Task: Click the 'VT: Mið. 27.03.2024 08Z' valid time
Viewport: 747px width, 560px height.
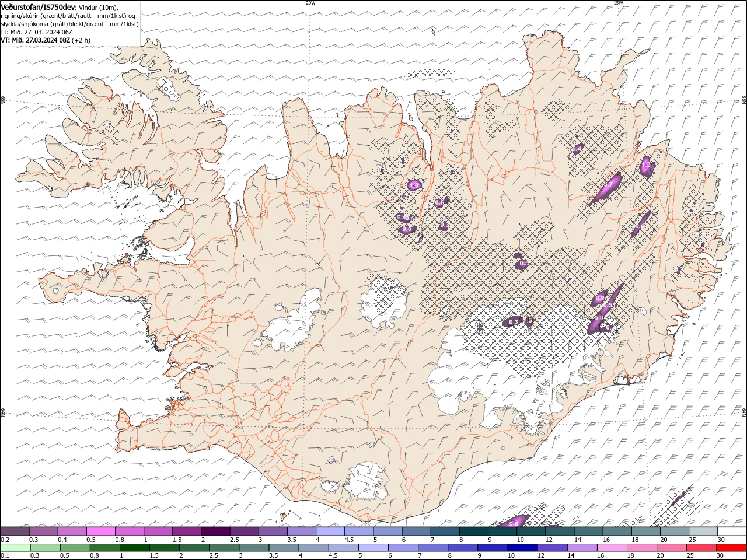Action: coord(35,40)
